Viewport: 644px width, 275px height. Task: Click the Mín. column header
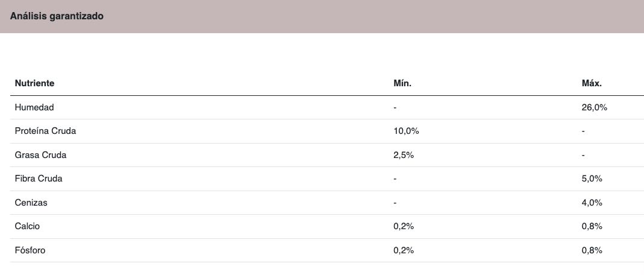(x=402, y=83)
